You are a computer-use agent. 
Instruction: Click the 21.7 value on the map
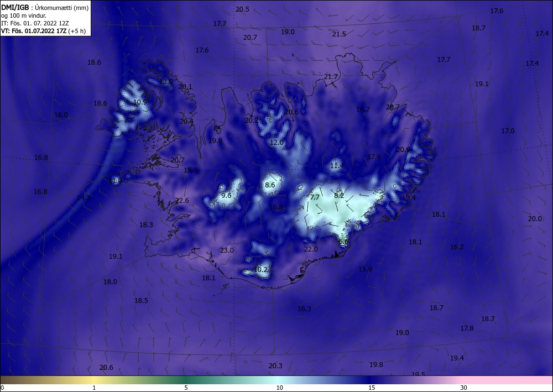(x=331, y=76)
